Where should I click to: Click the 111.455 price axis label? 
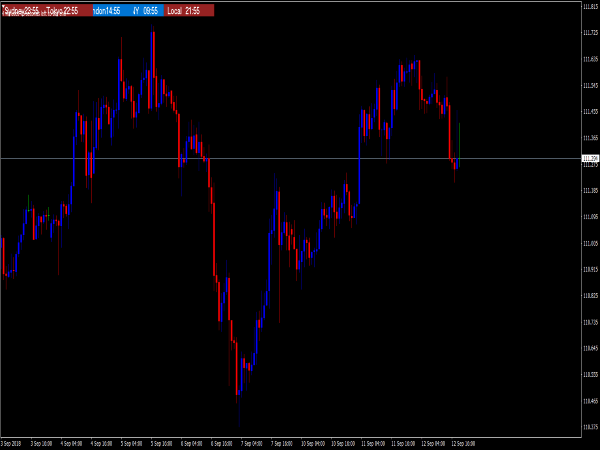click(590, 111)
